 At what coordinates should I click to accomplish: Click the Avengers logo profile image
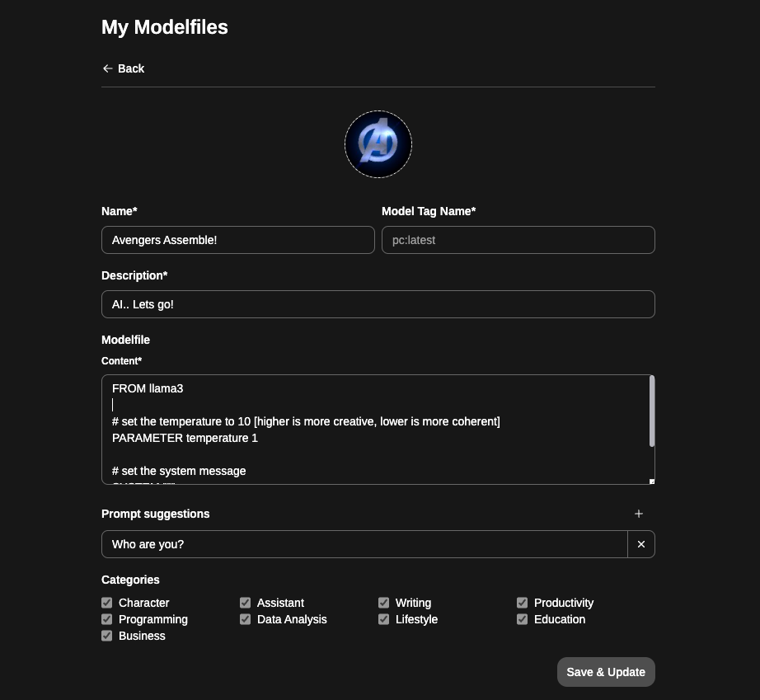[378, 144]
